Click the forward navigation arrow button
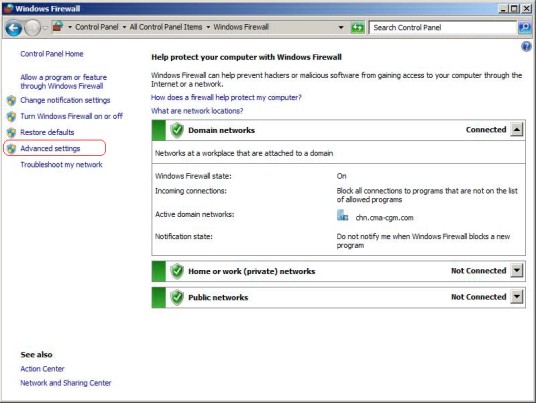Viewport: 536px width, 403px height. (32, 28)
